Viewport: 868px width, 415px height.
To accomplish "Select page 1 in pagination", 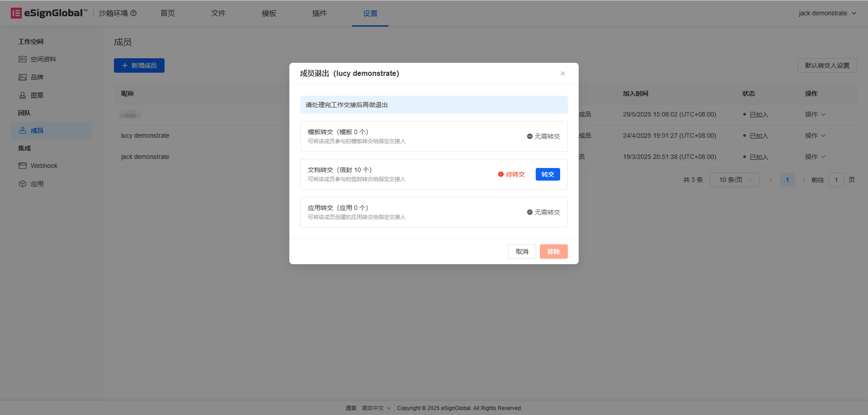I will pos(788,180).
